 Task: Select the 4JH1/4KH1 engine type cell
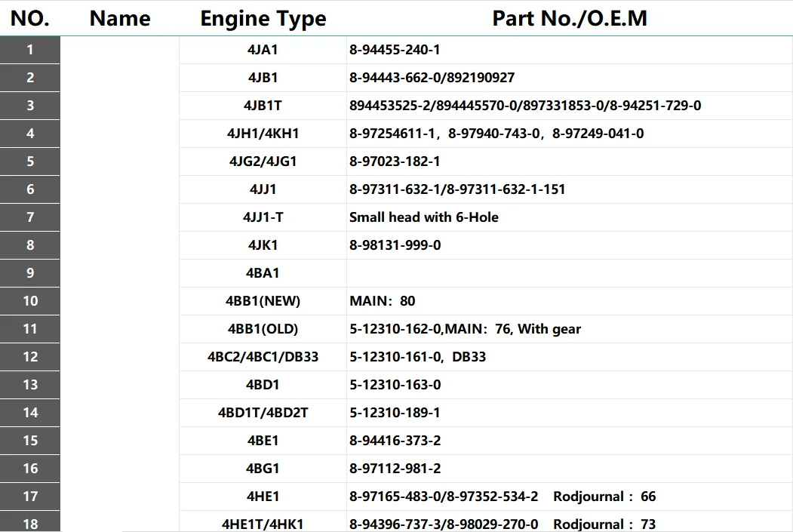coord(262,134)
